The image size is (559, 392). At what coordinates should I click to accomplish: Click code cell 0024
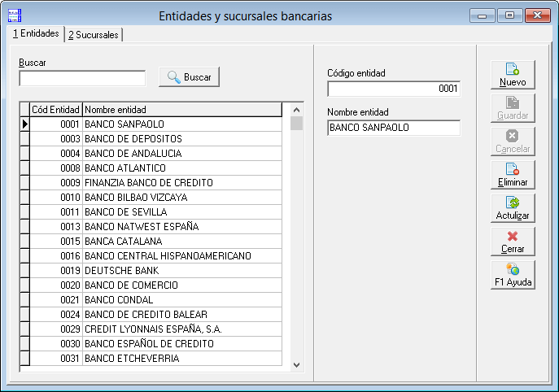coord(56,314)
